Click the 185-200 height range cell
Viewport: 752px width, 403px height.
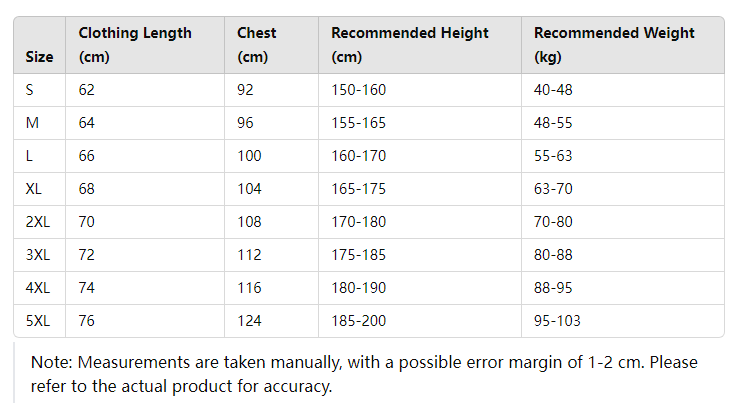point(359,321)
